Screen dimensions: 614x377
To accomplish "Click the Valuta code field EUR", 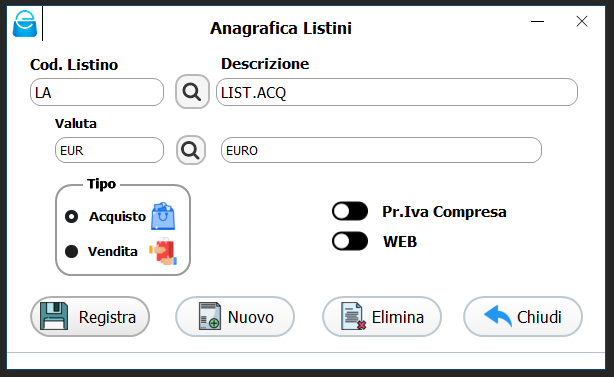I will point(109,150).
